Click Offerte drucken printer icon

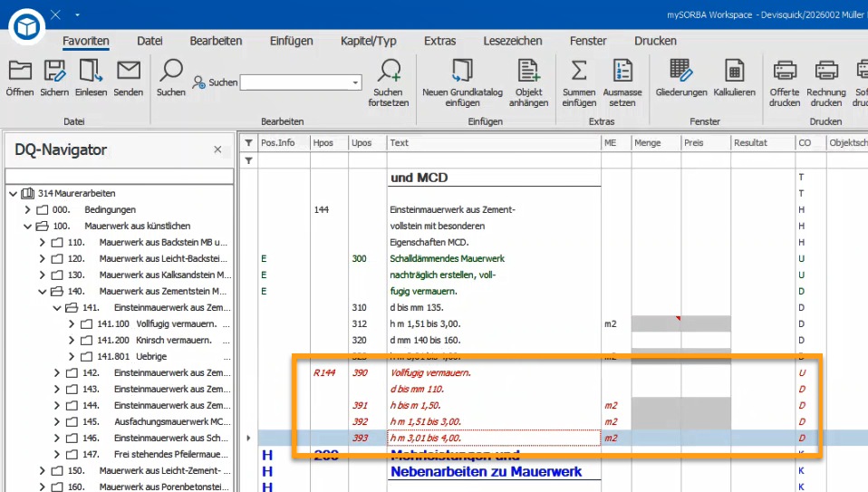point(785,71)
